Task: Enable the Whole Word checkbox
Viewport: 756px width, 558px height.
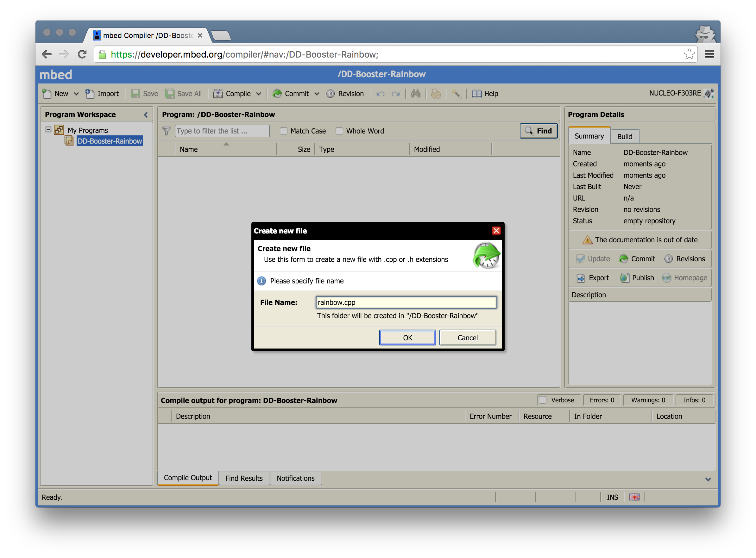Action: (x=339, y=131)
